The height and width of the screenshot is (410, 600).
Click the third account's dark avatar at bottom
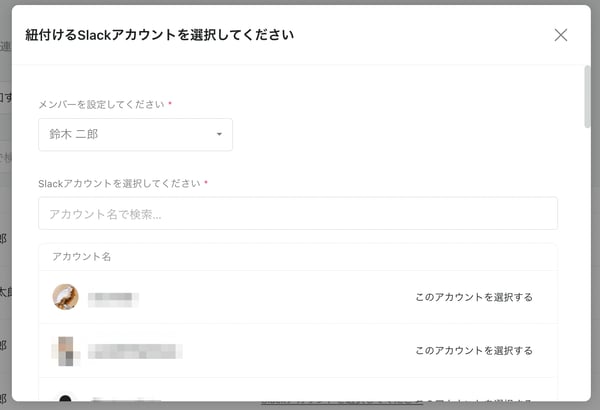[x=65, y=400]
